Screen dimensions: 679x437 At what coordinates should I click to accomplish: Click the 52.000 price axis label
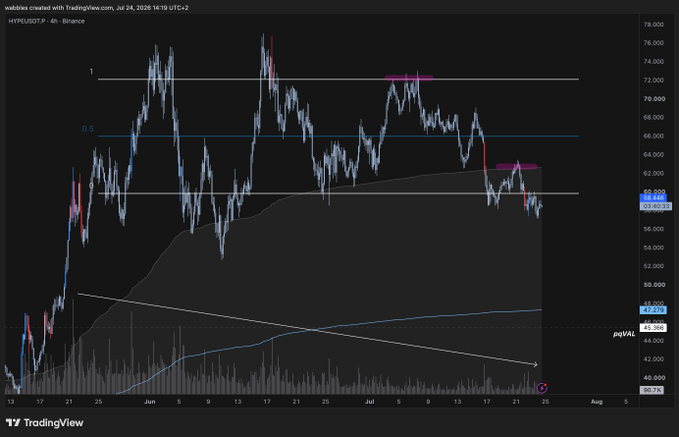point(653,266)
